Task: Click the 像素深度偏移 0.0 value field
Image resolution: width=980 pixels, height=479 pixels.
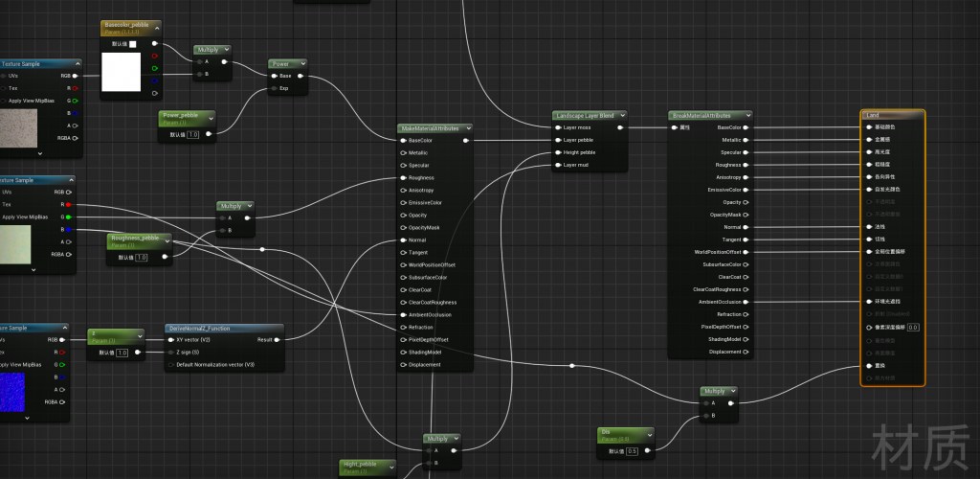Action: click(x=913, y=327)
